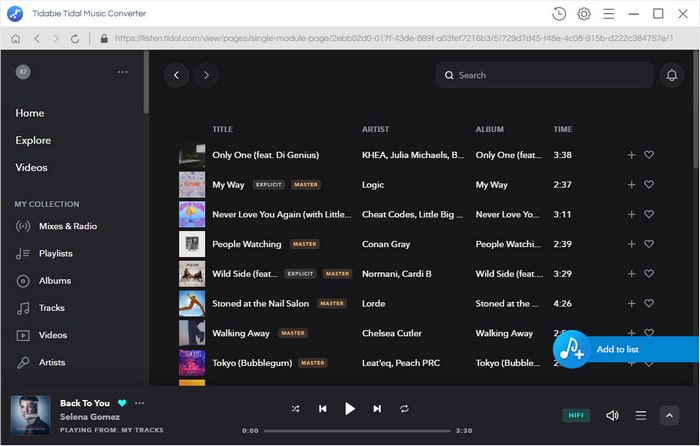The width and height of the screenshot is (700, 446).
Task: Click the Search field
Action: [545, 75]
